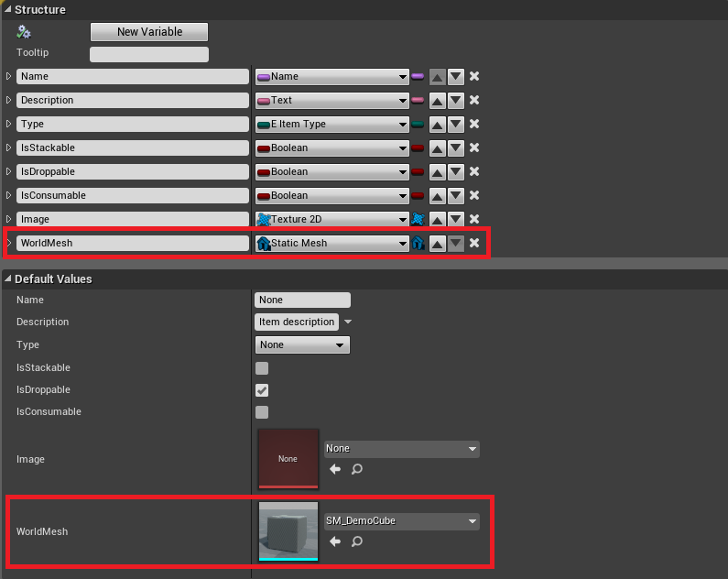This screenshot has height=579, width=728.
Task: Remove the IsConsumable variable
Action: coord(474,196)
